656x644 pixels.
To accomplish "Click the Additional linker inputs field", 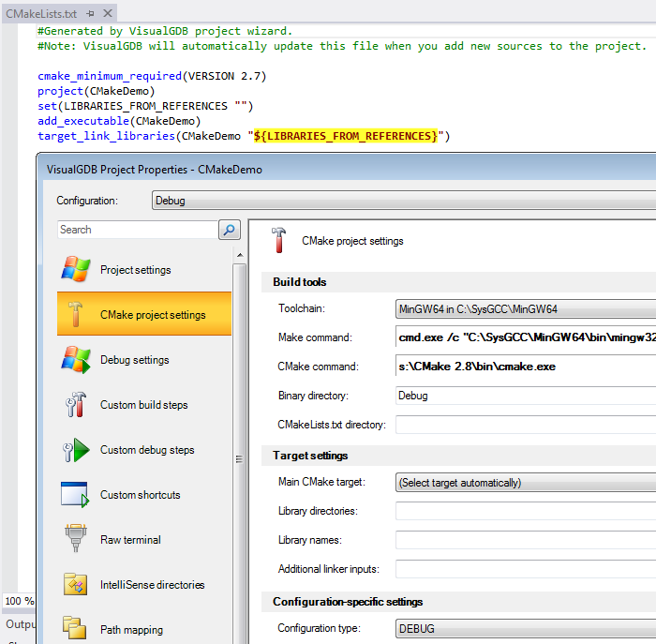I will click(526, 569).
